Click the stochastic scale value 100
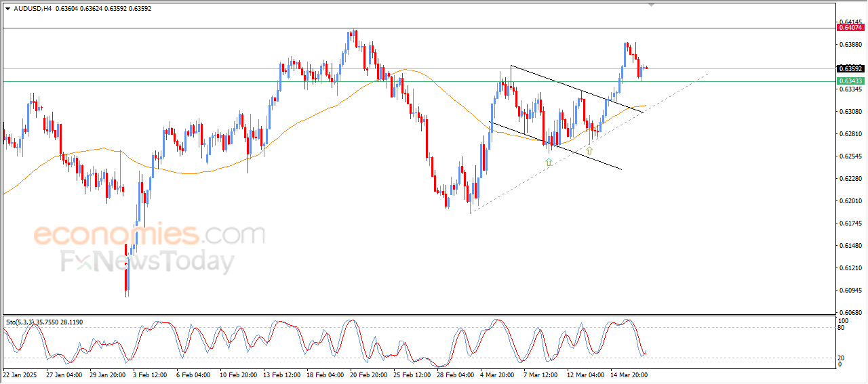 tap(844, 320)
